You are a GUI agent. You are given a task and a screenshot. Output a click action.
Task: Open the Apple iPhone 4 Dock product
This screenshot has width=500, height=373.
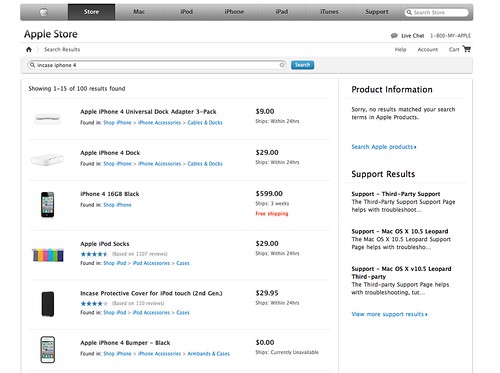click(x=110, y=153)
